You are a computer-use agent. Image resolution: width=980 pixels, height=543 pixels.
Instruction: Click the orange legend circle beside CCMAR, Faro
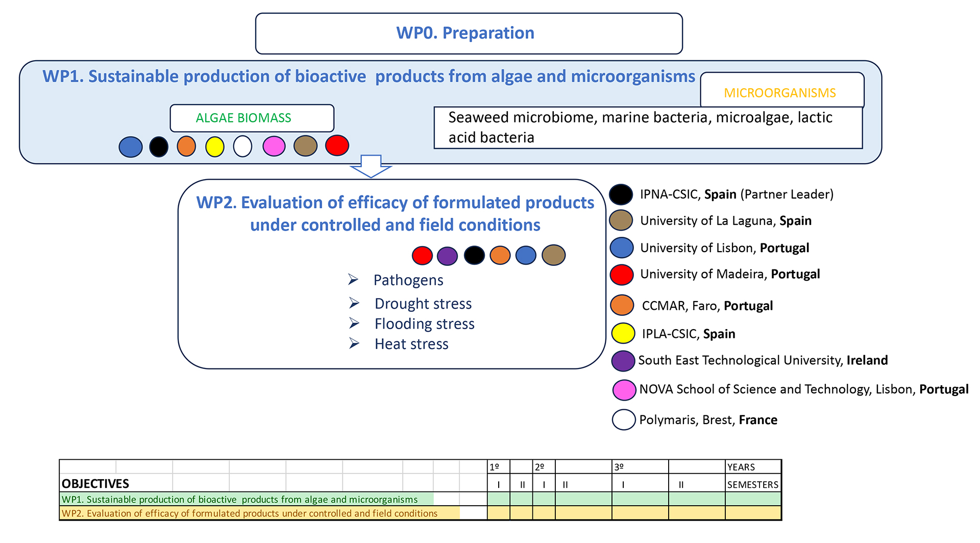pyautogui.click(x=622, y=305)
